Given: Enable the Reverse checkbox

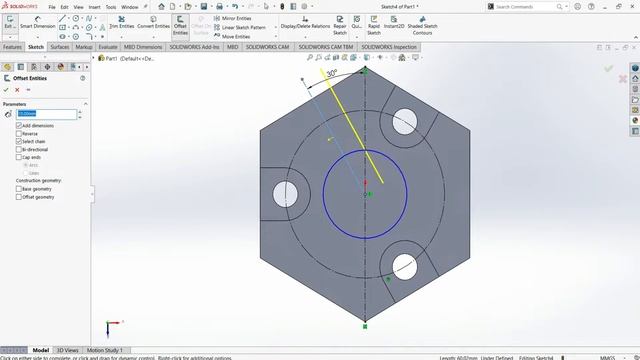Looking at the screenshot, I should (x=19, y=133).
